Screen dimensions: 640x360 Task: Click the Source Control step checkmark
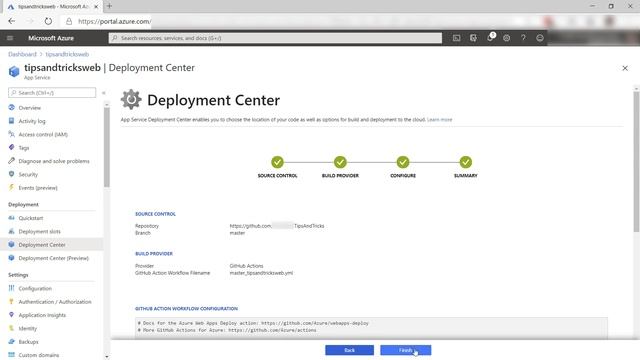pos(277,162)
